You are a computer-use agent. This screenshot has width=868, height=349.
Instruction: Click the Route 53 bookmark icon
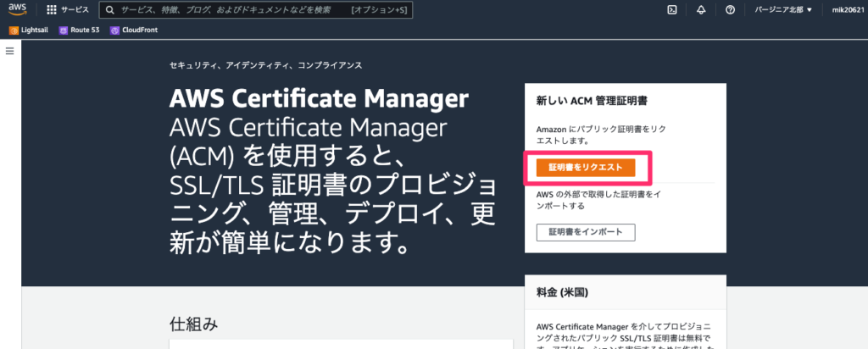pos(63,30)
